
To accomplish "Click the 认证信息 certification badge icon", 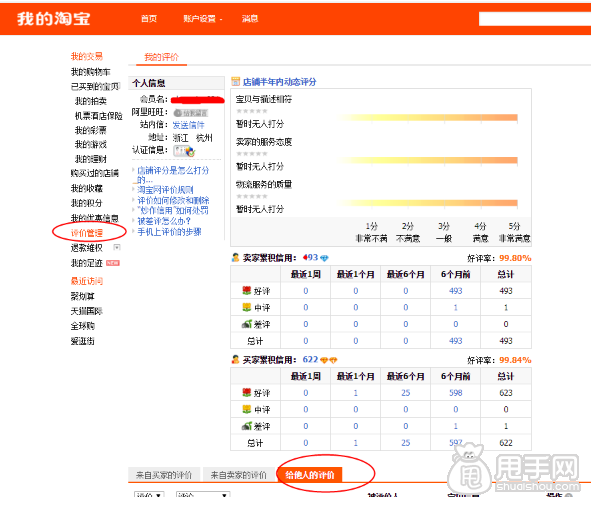I will point(184,151).
